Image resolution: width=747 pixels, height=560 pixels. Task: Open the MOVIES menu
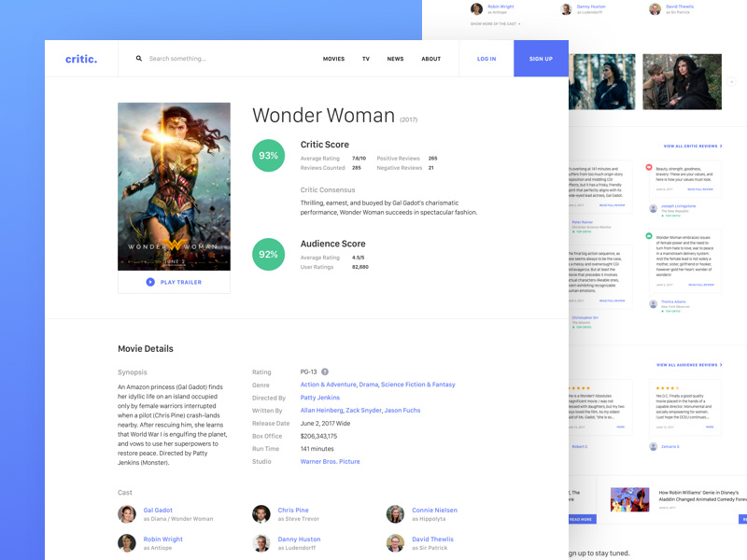[x=333, y=59]
